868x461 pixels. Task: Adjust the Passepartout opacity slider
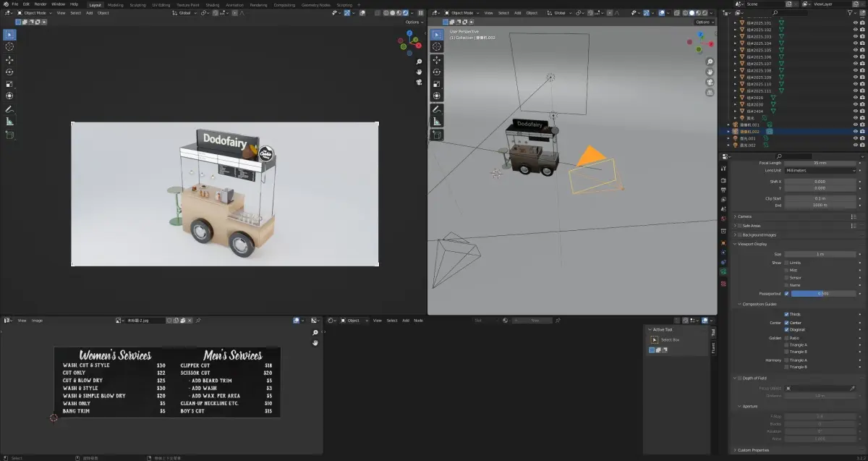click(824, 294)
